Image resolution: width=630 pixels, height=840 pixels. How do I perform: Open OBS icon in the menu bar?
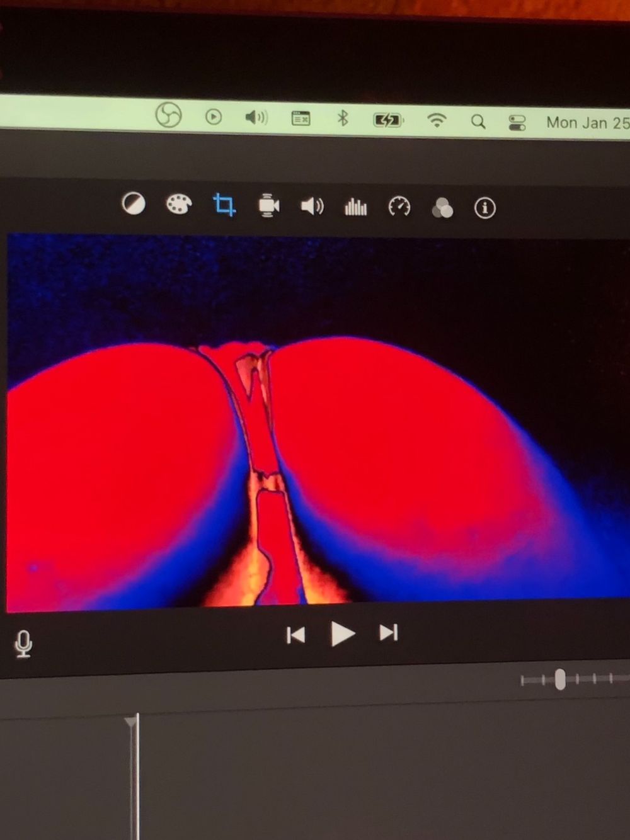pos(168,115)
